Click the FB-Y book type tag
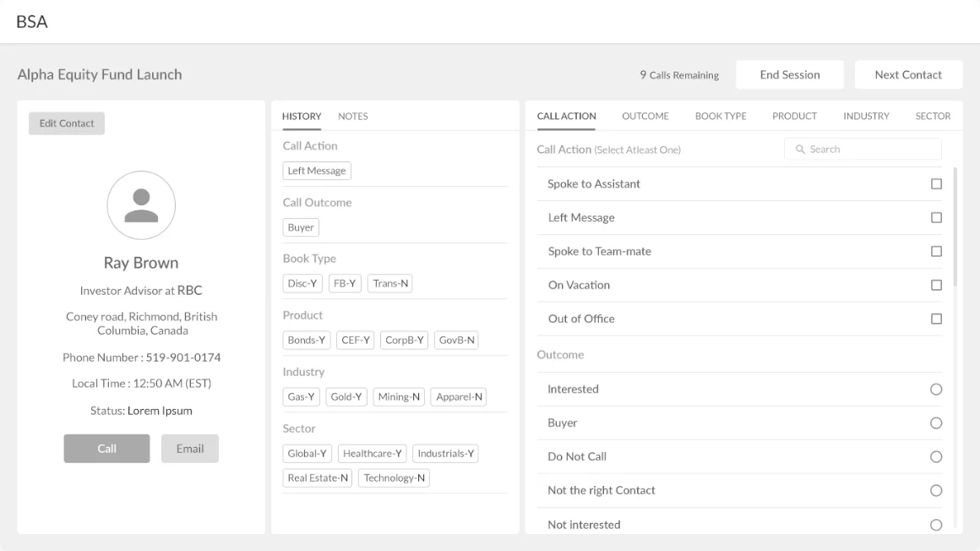 (345, 283)
